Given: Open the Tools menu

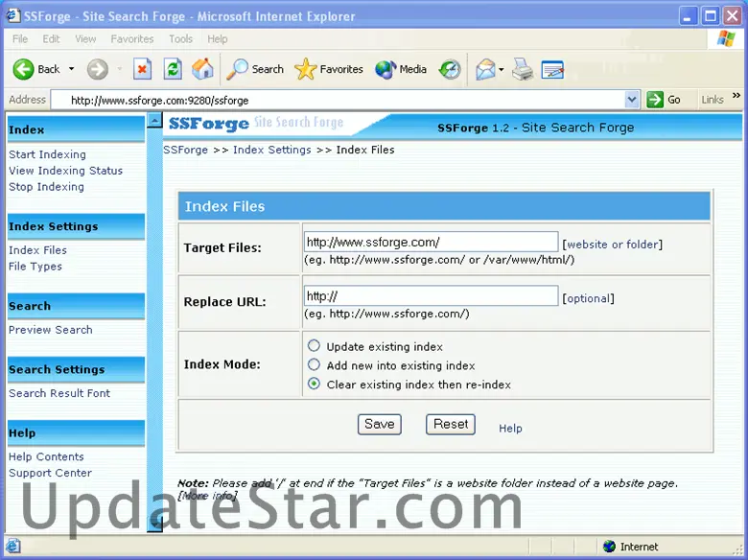Looking at the screenshot, I should [x=181, y=39].
